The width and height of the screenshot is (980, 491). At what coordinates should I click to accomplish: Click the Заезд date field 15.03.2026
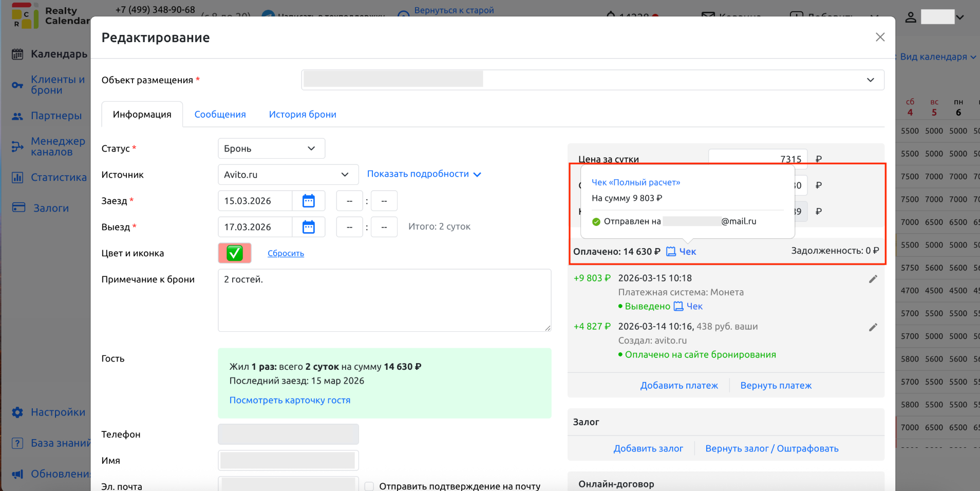click(255, 201)
